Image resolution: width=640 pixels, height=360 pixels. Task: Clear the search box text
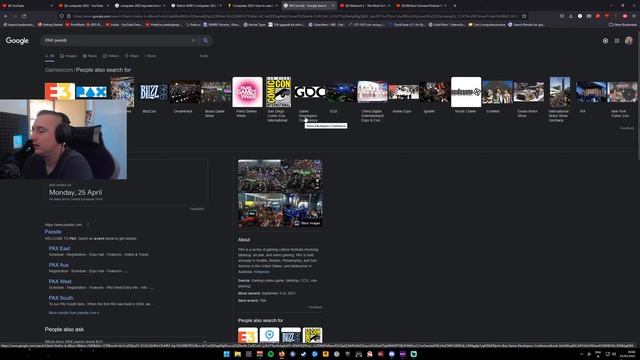(193, 40)
